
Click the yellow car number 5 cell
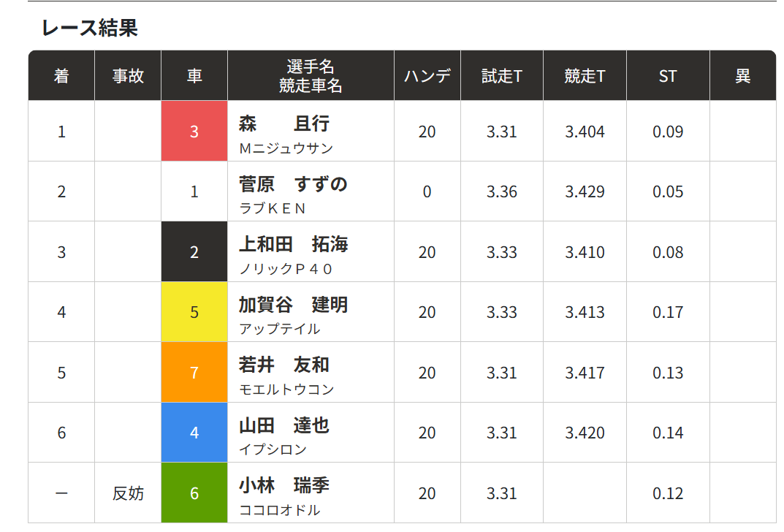(x=194, y=312)
